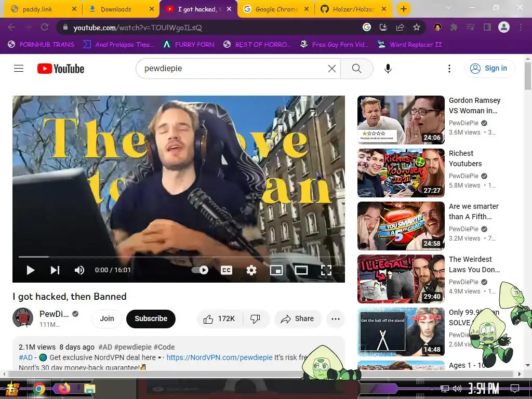Clear the pewdiepie search text
Image resolution: width=532 pixels, height=399 pixels.
pyautogui.click(x=332, y=69)
